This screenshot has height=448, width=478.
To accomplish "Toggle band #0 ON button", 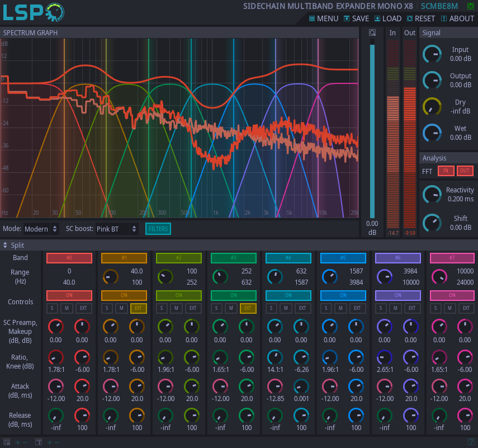I will point(69,295).
